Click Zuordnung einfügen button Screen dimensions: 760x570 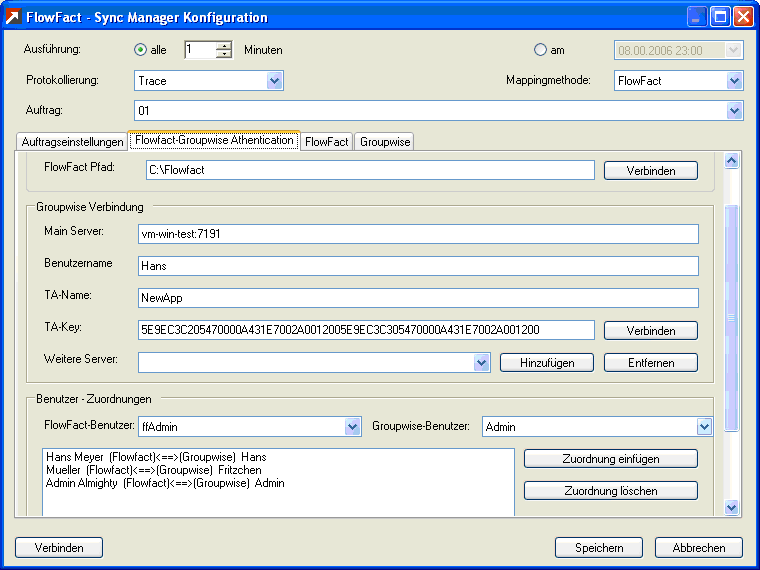pos(610,459)
